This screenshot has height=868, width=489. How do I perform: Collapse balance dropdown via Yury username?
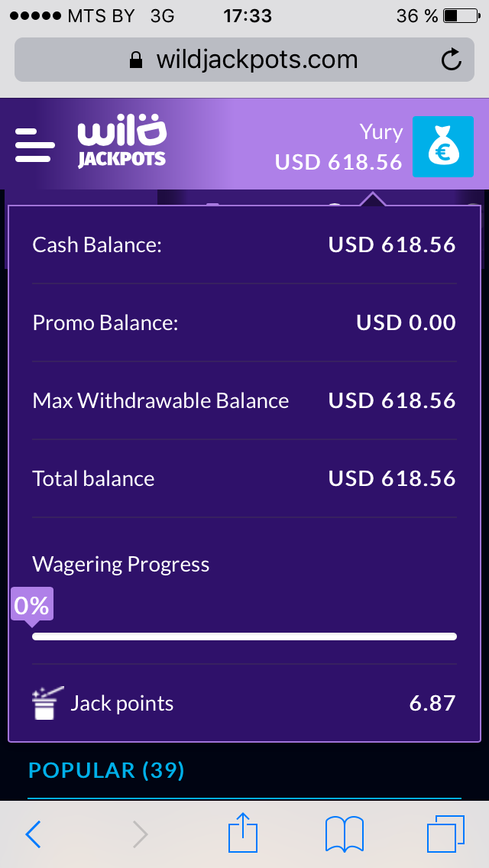click(x=381, y=131)
